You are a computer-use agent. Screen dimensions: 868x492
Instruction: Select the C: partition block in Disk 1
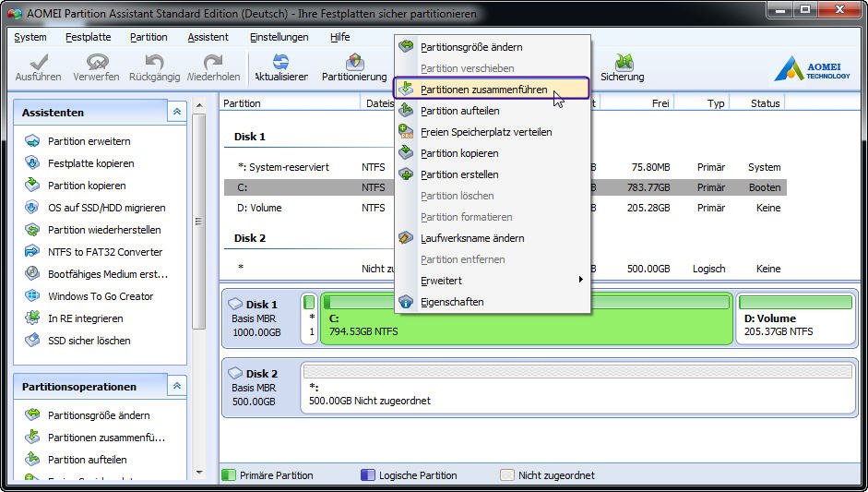(527, 319)
